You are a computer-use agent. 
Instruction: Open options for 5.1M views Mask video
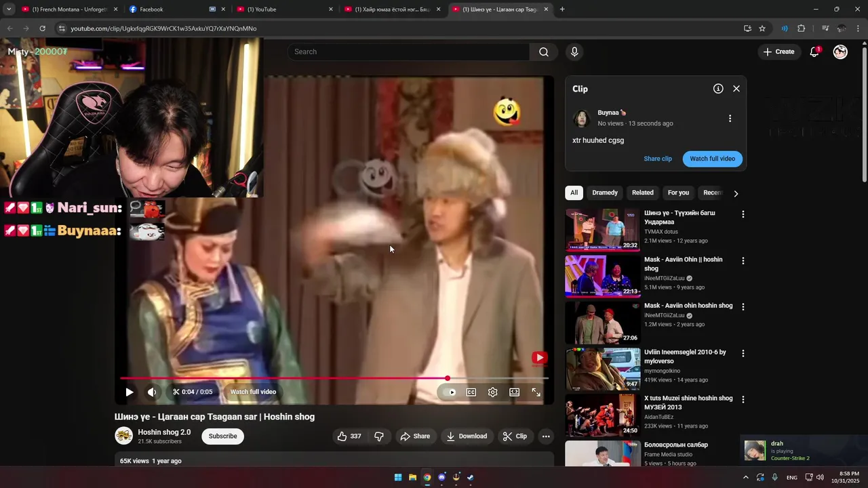(x=743, y=260)
